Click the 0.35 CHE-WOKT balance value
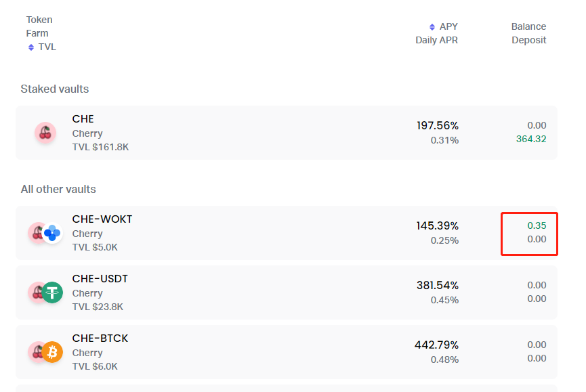The height and width of the screenshot is (392, 586). click(x=537, y=225)
